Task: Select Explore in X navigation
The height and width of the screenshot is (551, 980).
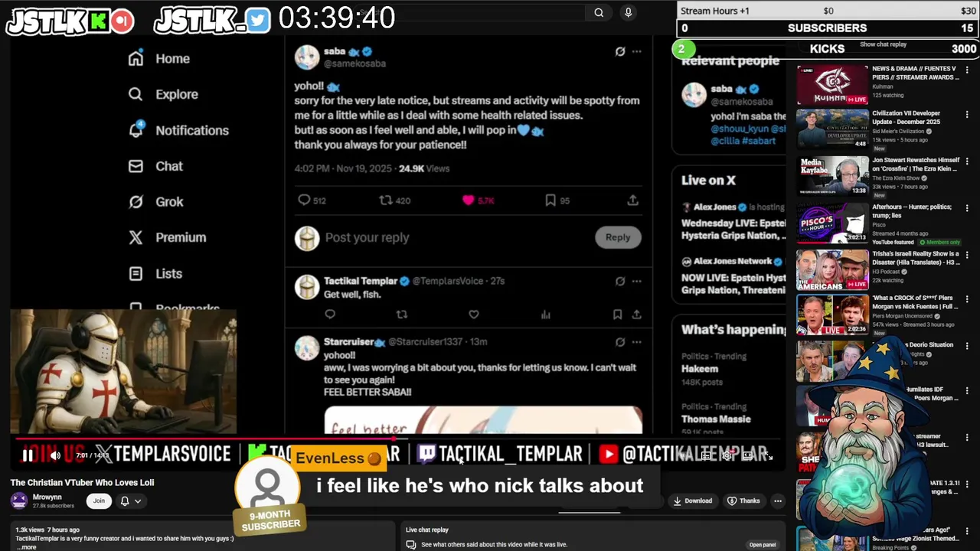Action: coord(177,94)
